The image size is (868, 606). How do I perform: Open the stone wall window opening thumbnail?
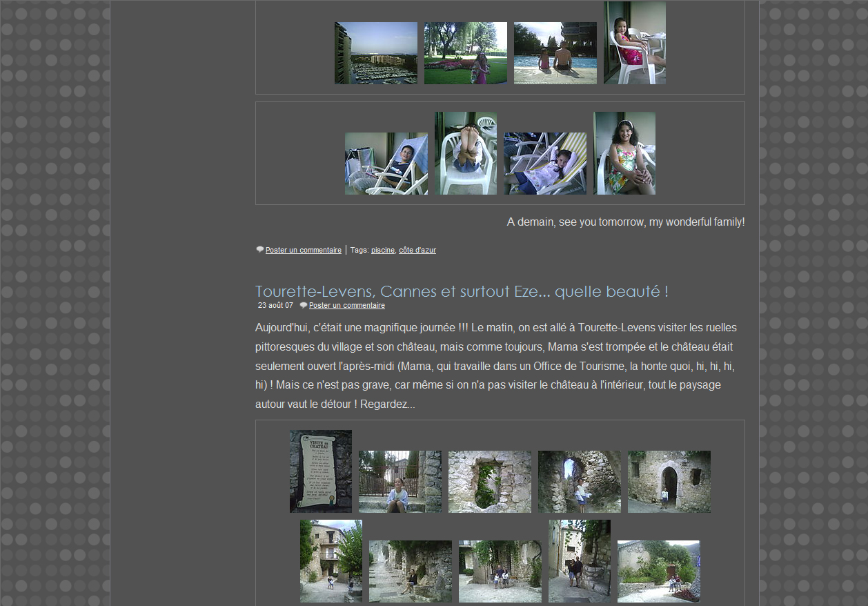(x=489, y=482)
